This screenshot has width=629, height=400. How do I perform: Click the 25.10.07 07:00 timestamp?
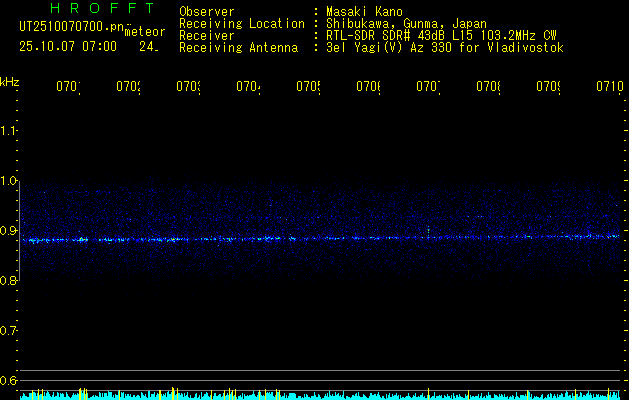tap(68, 46)
